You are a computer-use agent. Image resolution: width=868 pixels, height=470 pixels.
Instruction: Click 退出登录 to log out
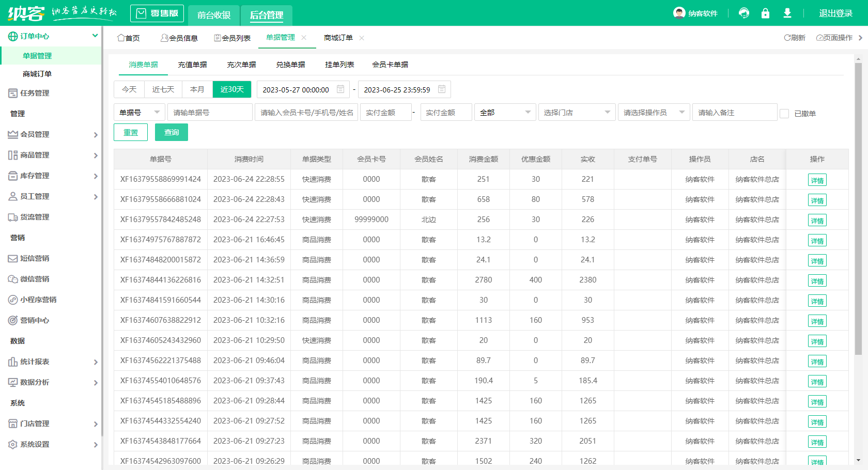(x=835, y=13)
